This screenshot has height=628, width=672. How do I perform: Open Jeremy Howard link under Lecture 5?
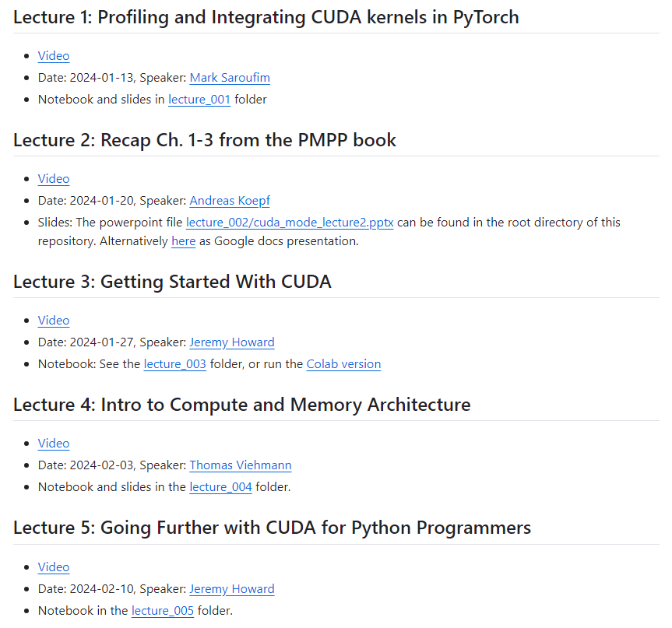[232, 589]
